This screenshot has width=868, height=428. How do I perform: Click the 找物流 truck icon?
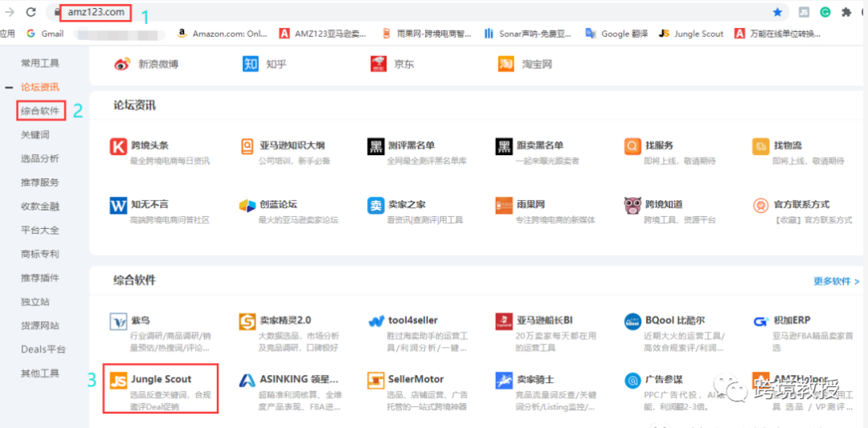761,146
